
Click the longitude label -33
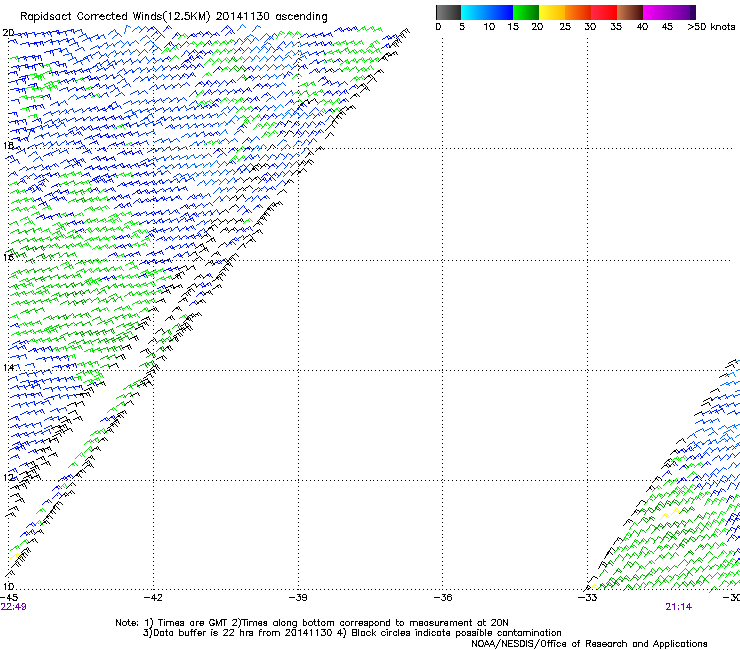tap(587, 598)
